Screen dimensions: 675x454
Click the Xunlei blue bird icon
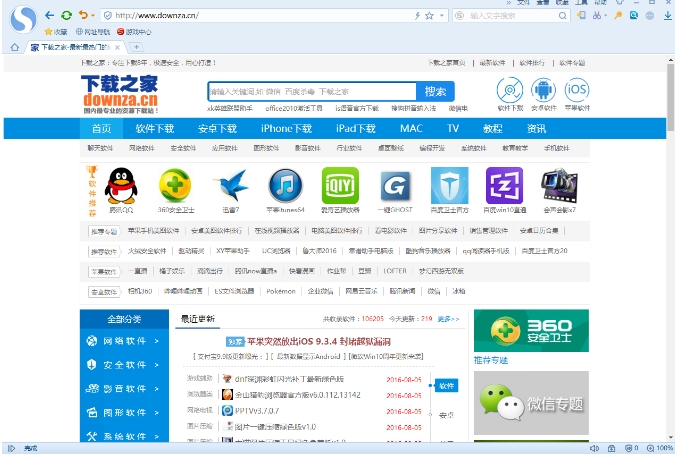coord(231,185)
